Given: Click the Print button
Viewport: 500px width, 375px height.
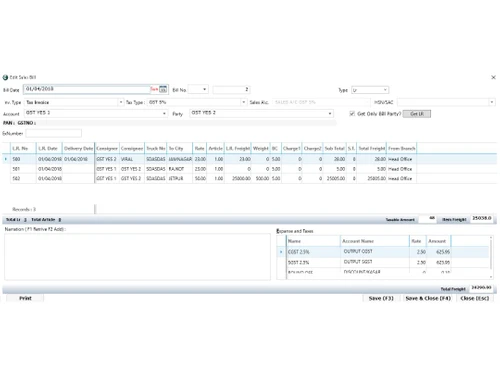Looking at the screenshot, I should [25, 298].
